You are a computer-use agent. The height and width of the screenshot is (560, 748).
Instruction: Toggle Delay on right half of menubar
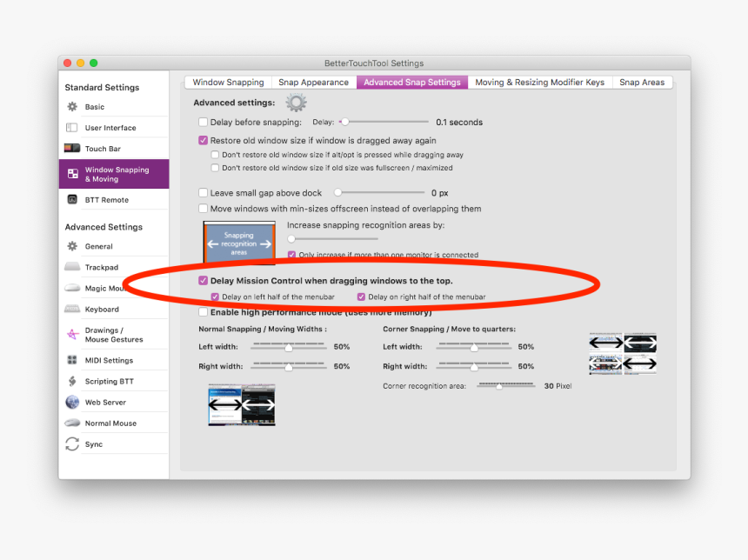coord(361,297)
